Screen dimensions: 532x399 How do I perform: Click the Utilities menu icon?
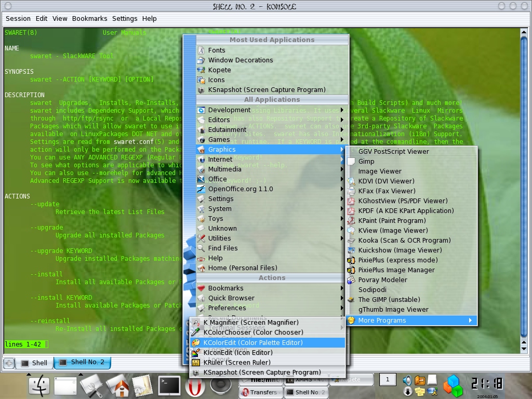click(201, 238)
